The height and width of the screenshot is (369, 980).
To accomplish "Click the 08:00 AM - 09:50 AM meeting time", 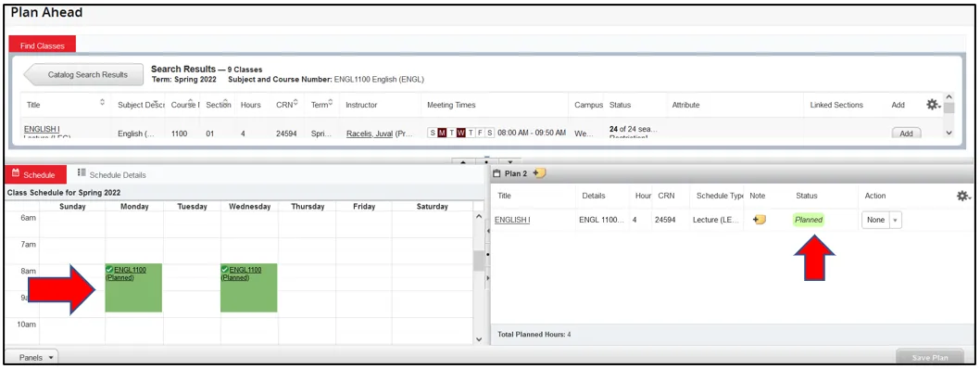I will (x=532, y=134).
